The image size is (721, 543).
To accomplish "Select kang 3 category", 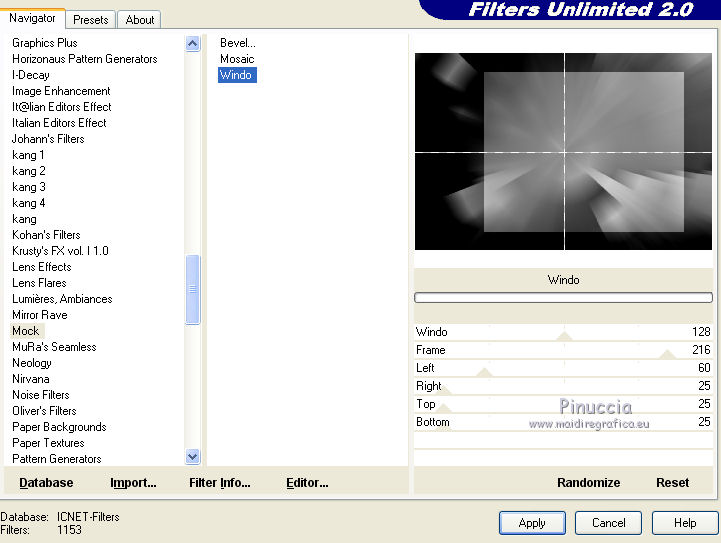I will click(29, 187).
